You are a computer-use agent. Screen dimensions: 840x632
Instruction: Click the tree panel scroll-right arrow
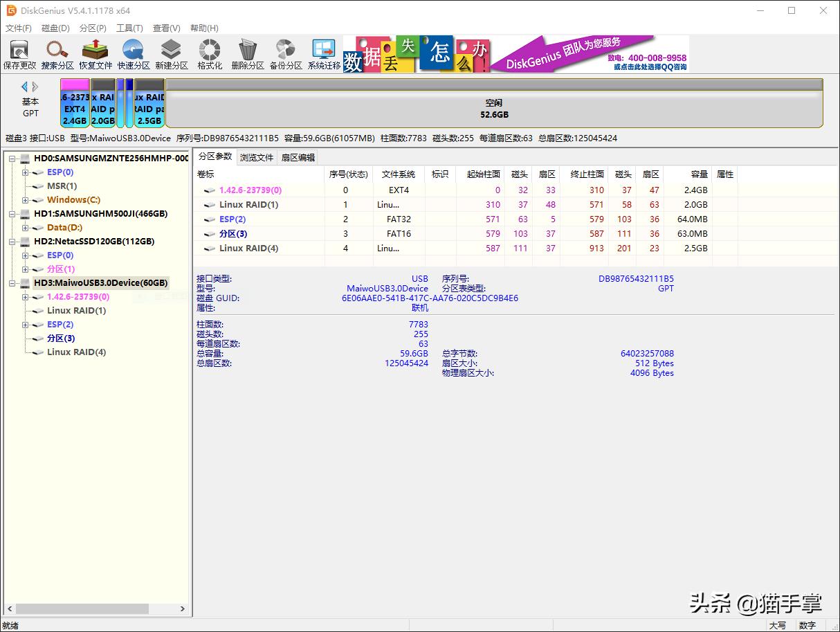(x=183, y=609)
